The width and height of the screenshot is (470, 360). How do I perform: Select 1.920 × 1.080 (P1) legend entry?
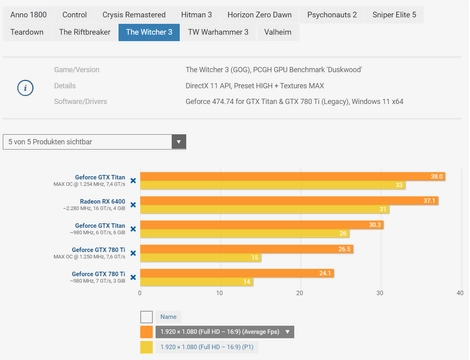[207, 347]
